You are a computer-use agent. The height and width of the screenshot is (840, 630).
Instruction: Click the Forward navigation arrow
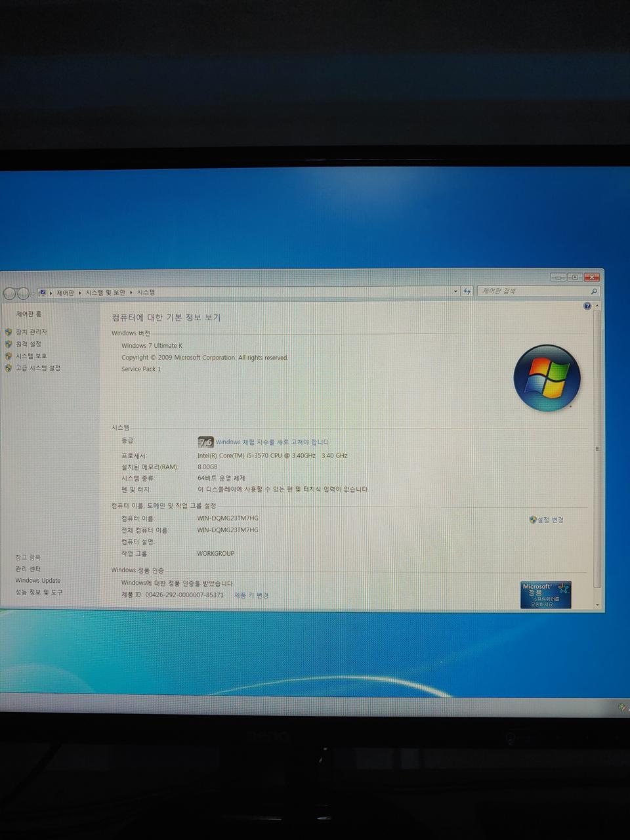tap(24, 293)
